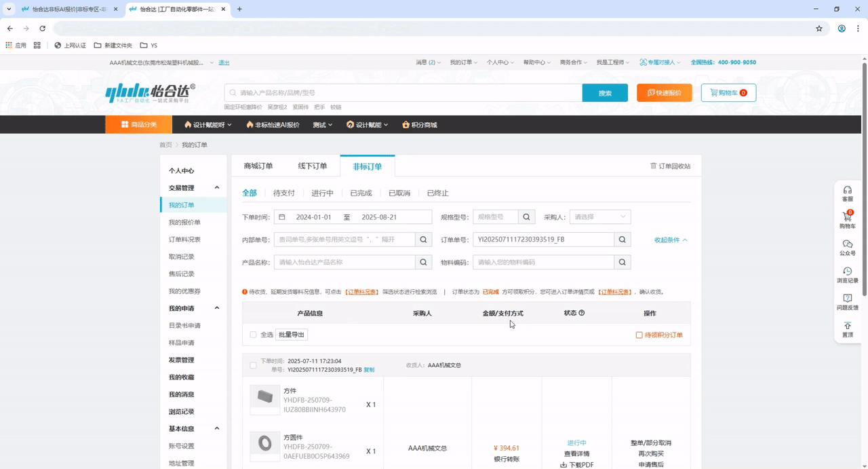Click the 公众号 WeChat icon in sidebar
This screenshot has height=469, width=868.
[x=847, y=244]
